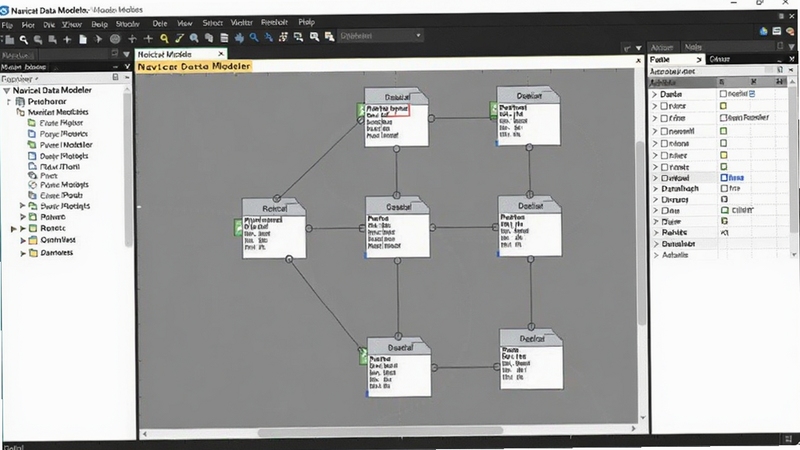The height and width of the screenshot is (450, 800).
Task: Click the copy pages toolbar icon
Action: [x=209, y=38]
